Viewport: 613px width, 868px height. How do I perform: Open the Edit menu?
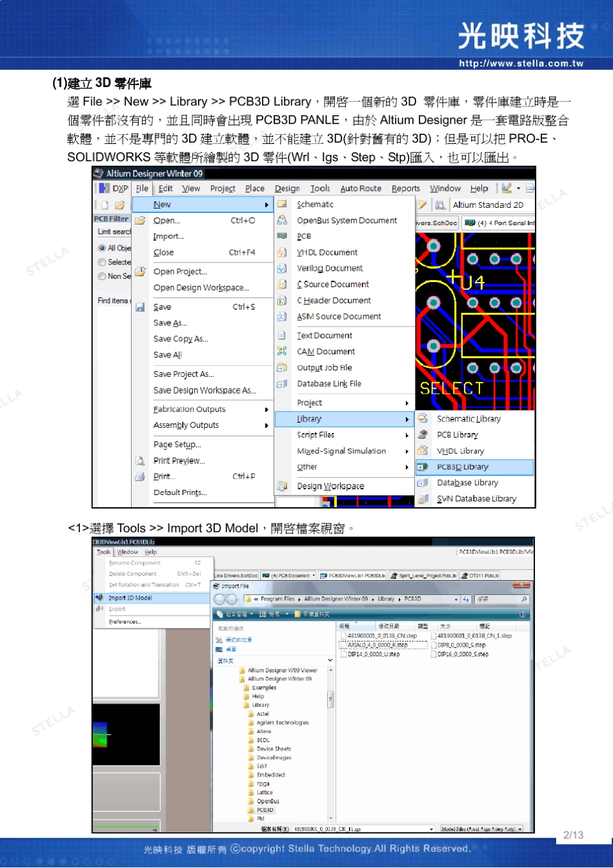click(166, 188)
